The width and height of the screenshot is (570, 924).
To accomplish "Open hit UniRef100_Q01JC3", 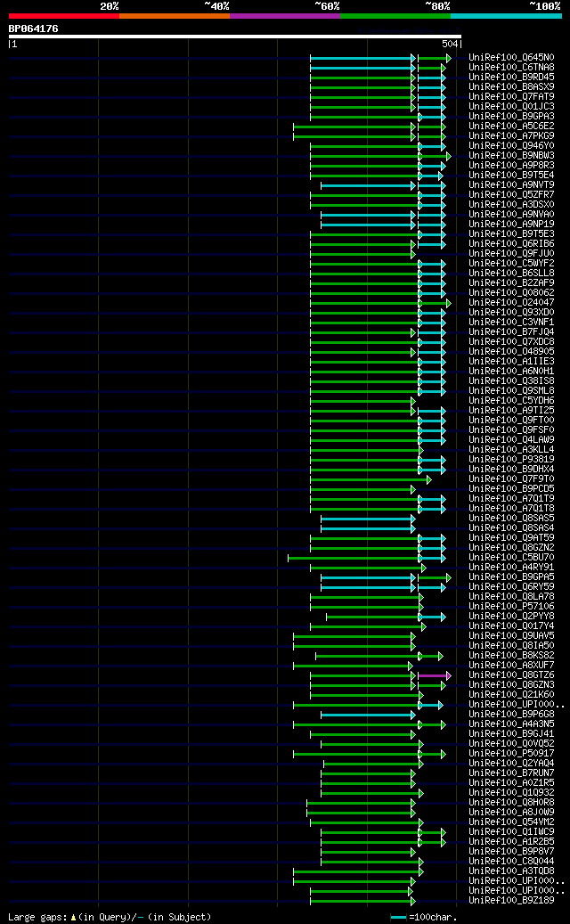I will pos(511,107).
